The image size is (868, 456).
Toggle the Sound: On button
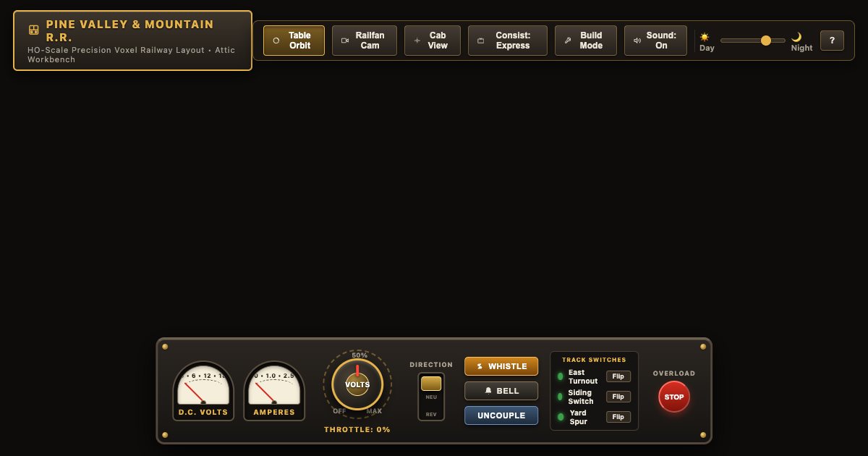(655, 41)
